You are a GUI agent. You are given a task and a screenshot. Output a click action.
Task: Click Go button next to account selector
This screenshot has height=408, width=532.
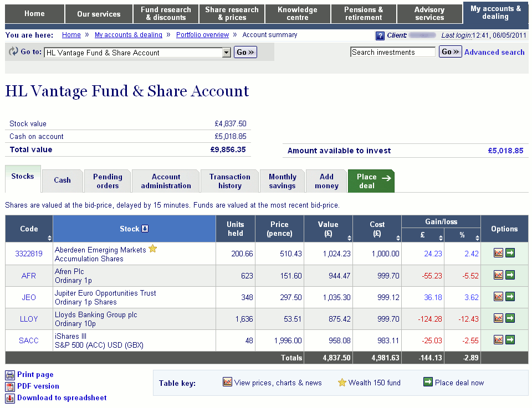[245, 52]
